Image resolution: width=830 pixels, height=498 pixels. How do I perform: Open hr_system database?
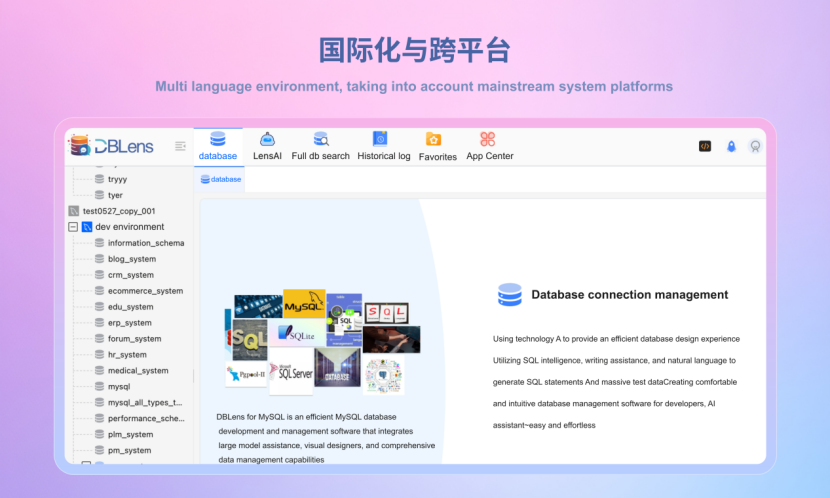click(x=127, y=355)
